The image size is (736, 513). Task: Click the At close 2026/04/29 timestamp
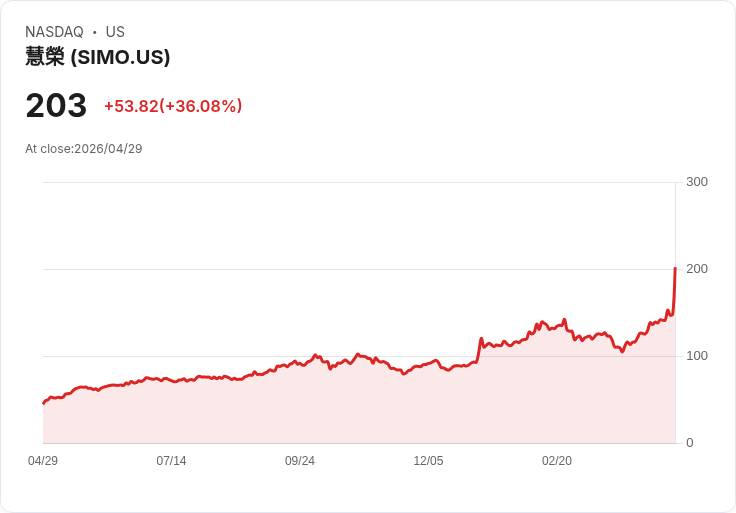tap(84, 149)
